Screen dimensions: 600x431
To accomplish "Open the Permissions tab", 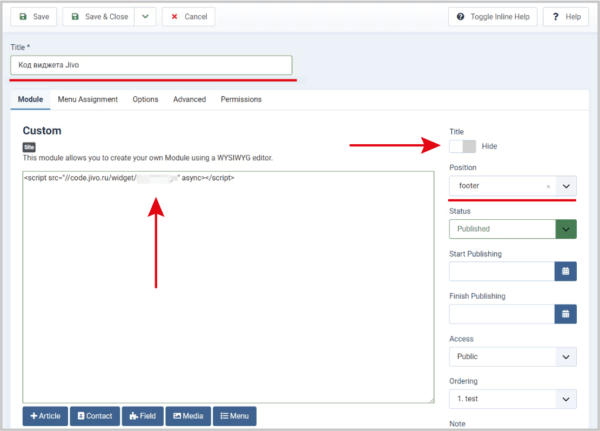I will [241, 100].
